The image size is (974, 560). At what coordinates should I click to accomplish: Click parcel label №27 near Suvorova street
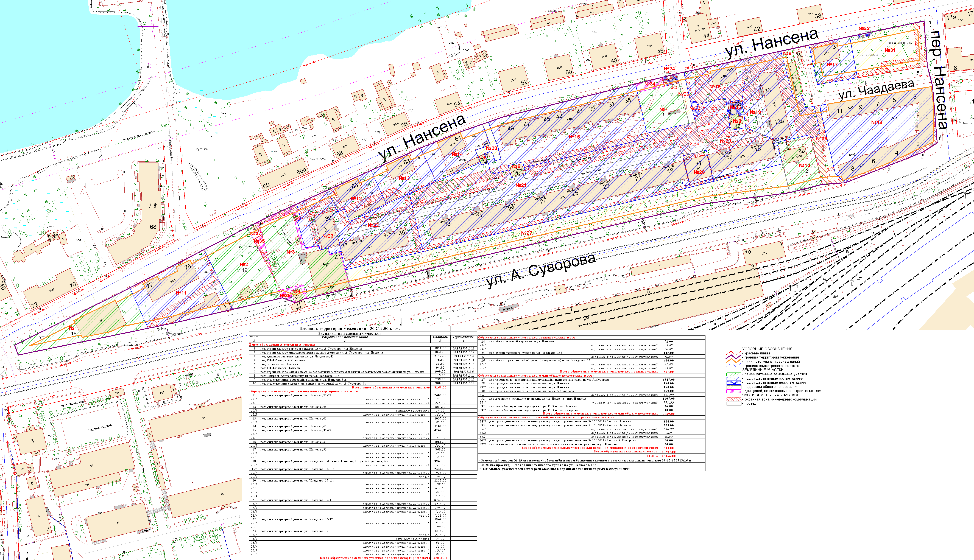[527, 233]
